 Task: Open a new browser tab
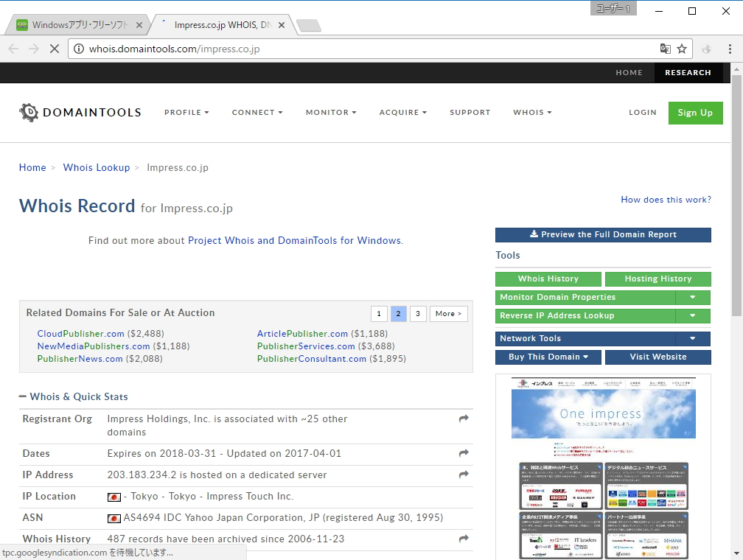(x=309, y=25)
